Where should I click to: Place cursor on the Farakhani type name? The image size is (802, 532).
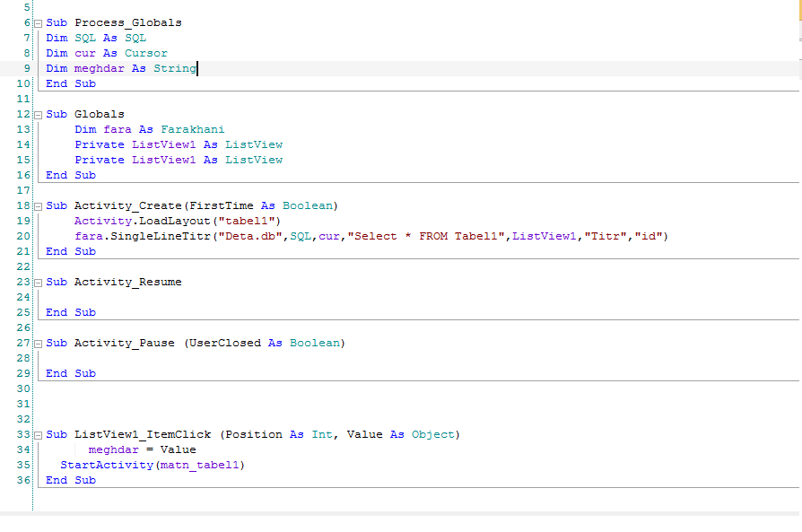point(192,129)
